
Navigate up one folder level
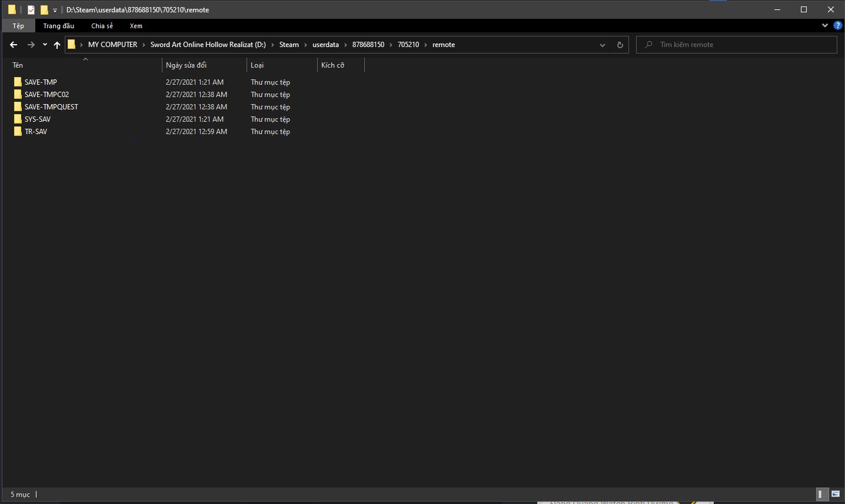pos(57,45)
